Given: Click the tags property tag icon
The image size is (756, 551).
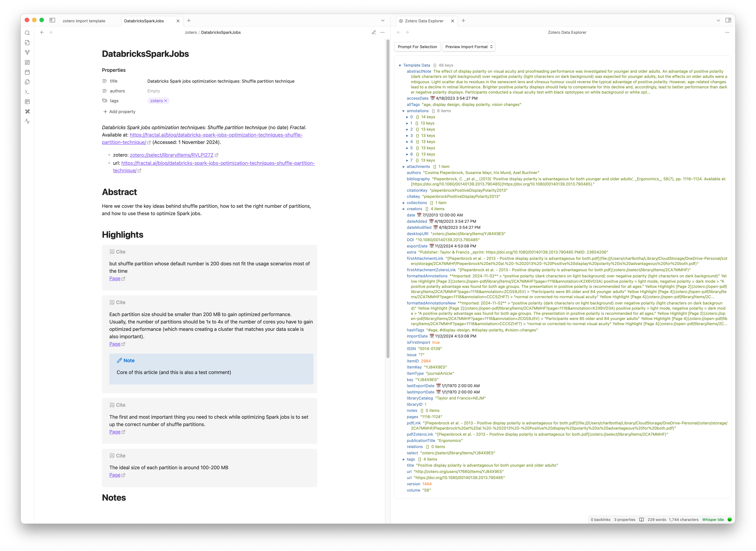Looking at the screenshot, I should click(105, 101).
